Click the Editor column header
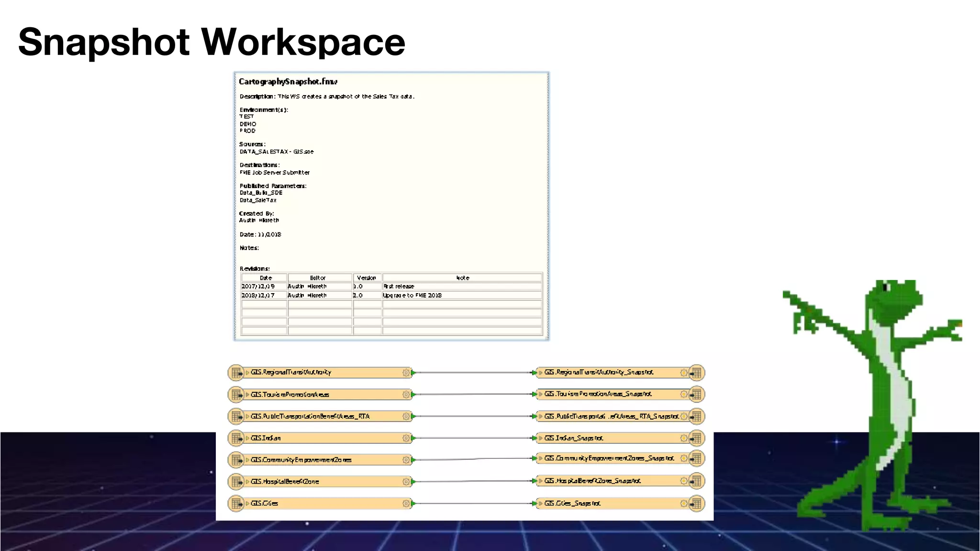The image size is (980, 551). (x=320, y=278)
